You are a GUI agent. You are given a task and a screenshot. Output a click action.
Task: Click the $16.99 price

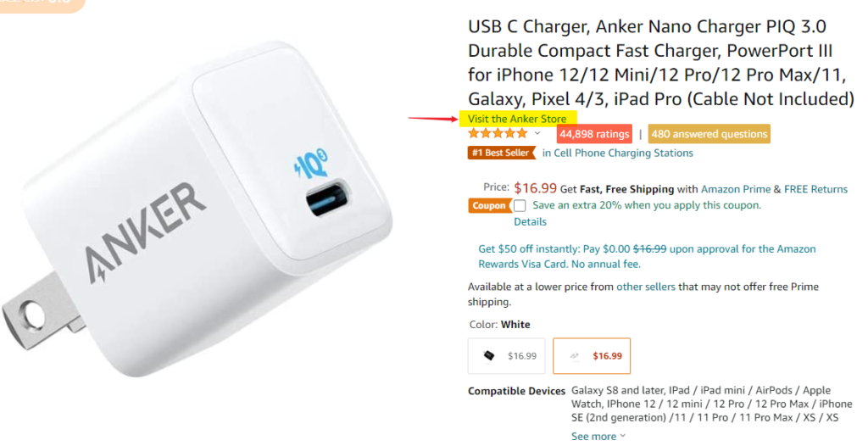[x=535, y=188]
